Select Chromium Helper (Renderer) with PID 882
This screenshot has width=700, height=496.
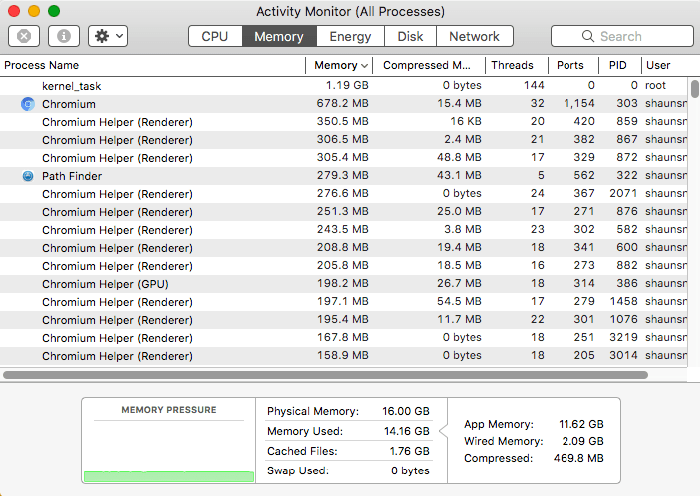tap(344, 266)
